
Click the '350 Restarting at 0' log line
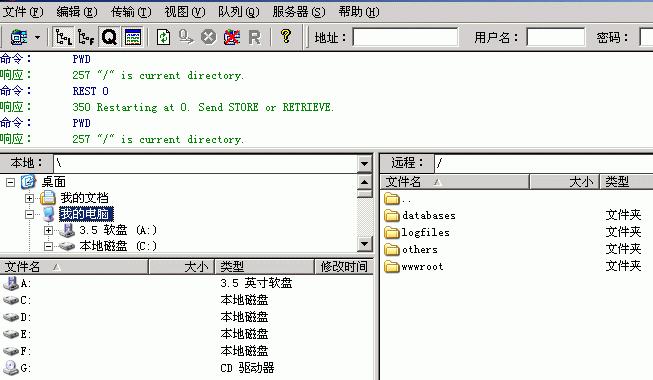tap(203, 107)
